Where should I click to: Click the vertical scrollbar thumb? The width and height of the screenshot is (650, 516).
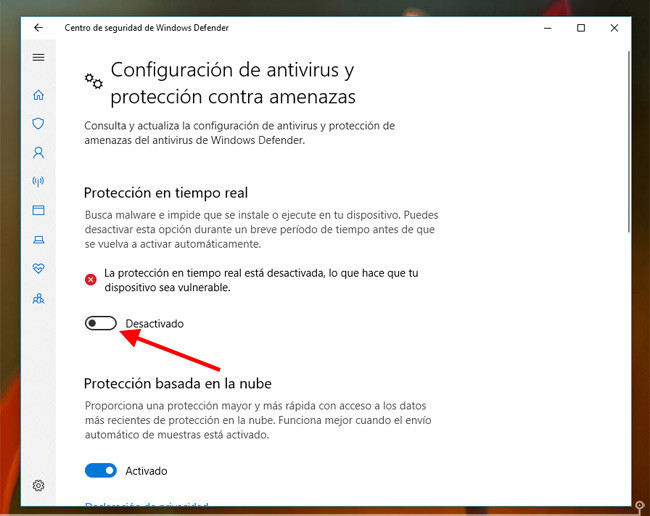click(x=629, y=141)
